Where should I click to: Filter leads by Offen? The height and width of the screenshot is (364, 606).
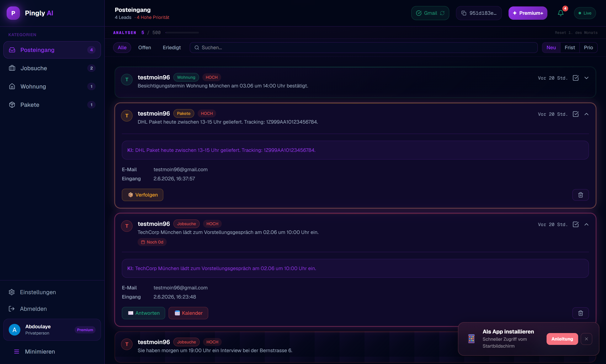pos(144,48)
